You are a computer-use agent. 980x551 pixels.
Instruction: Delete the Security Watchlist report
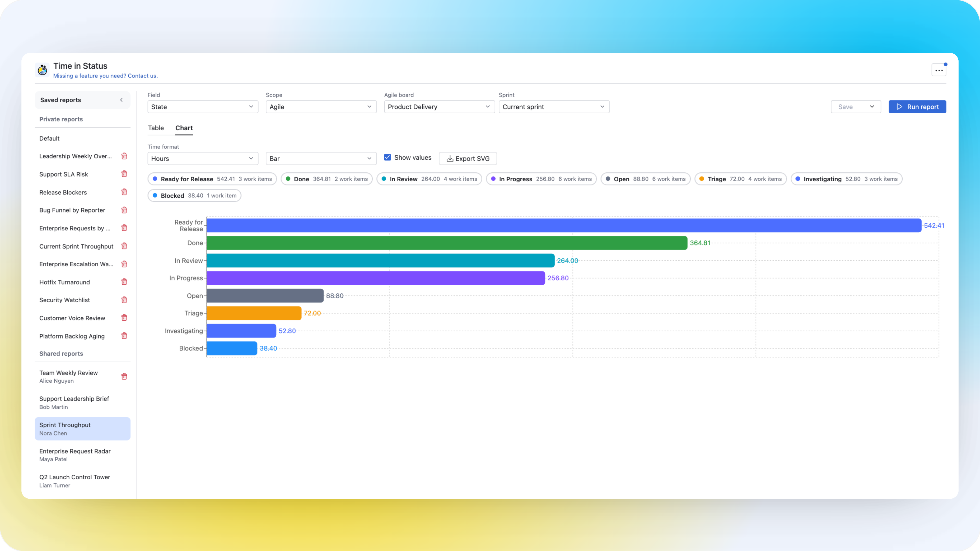coord(124,300)
